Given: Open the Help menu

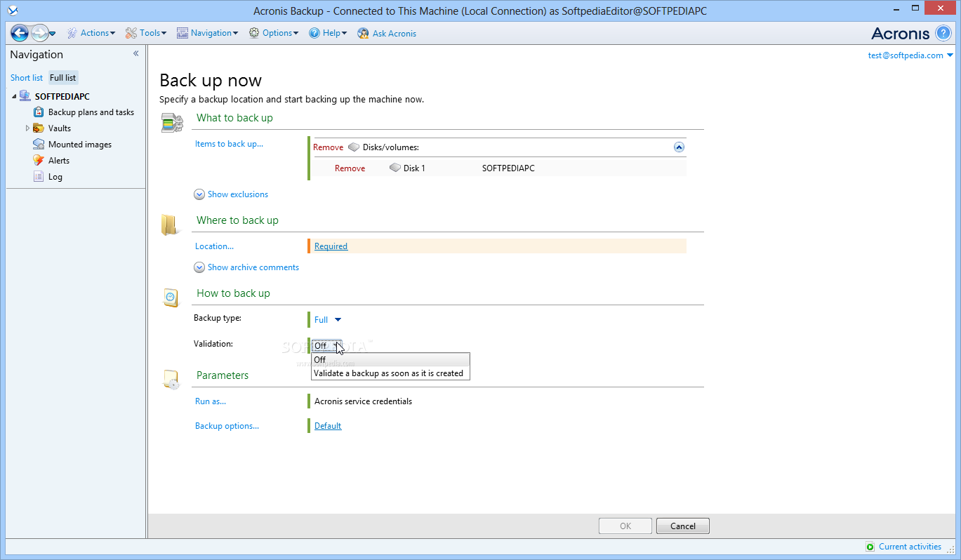Looking at the screenshot, I should (x=328, y=33).
